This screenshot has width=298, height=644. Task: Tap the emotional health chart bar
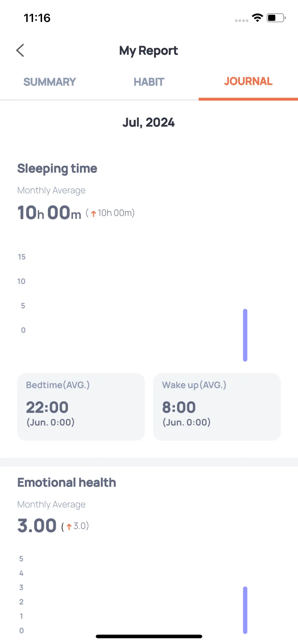pyautogui.click(x=245, y=610)
